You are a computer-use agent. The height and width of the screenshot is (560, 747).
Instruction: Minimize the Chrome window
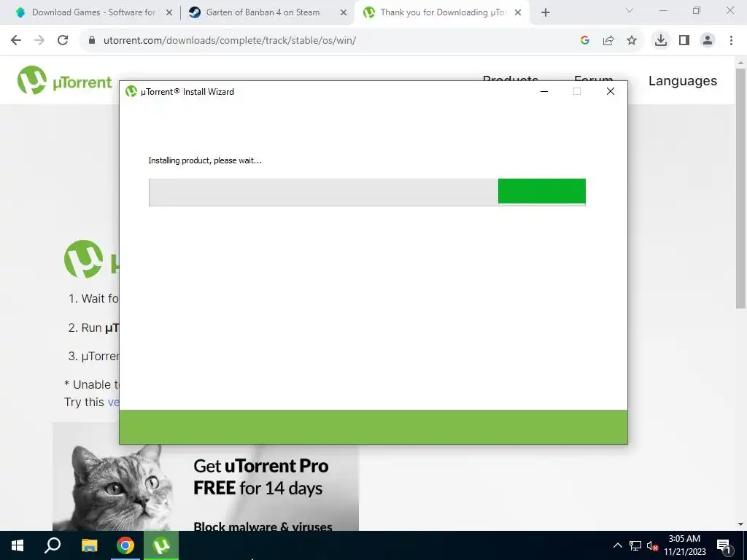coord(663,10)
